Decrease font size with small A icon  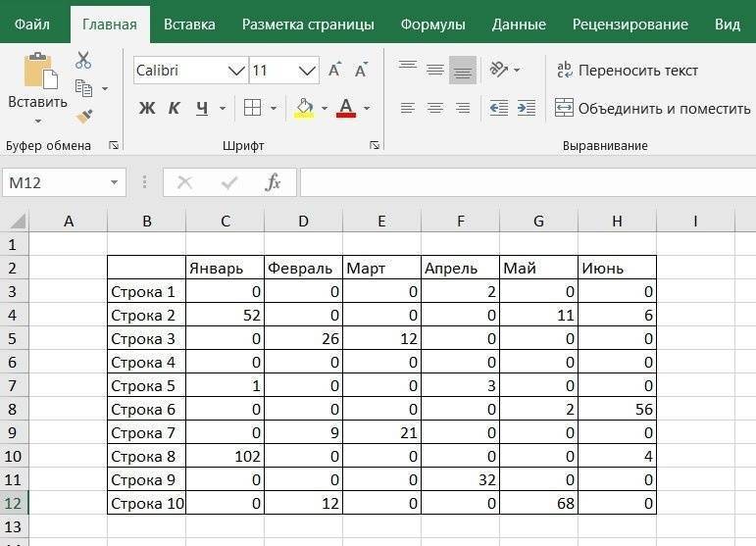click(361, 70)
